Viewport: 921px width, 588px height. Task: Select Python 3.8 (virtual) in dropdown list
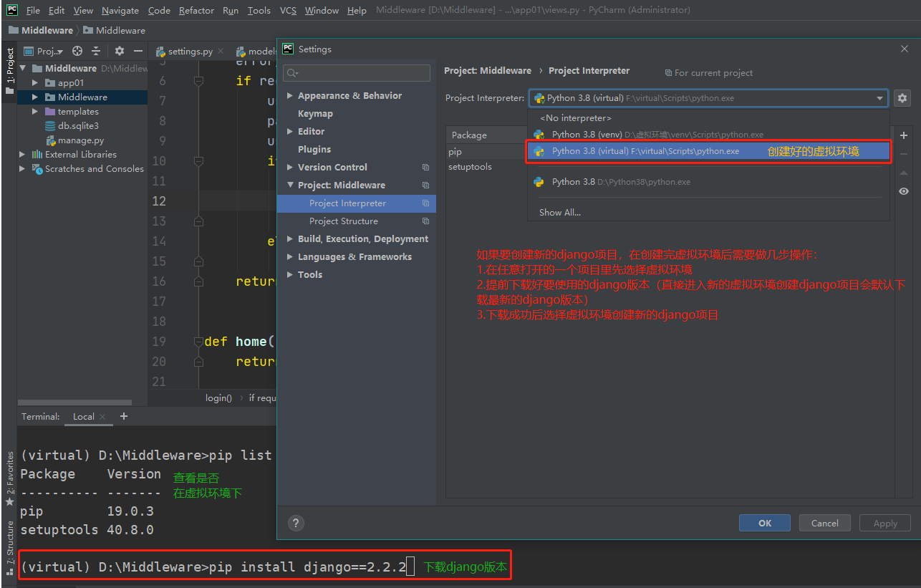point(708,152)
